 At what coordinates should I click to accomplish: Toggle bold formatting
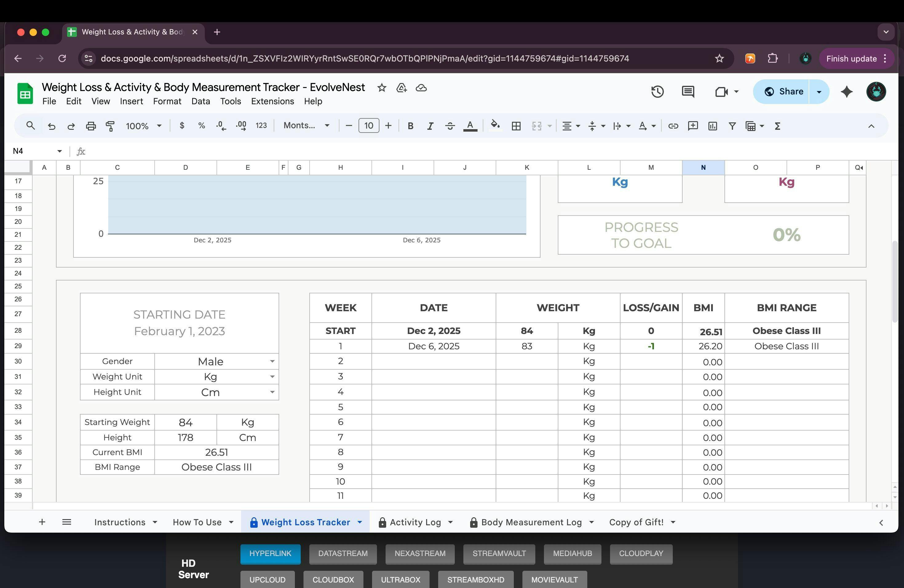(x=410, y=126)
